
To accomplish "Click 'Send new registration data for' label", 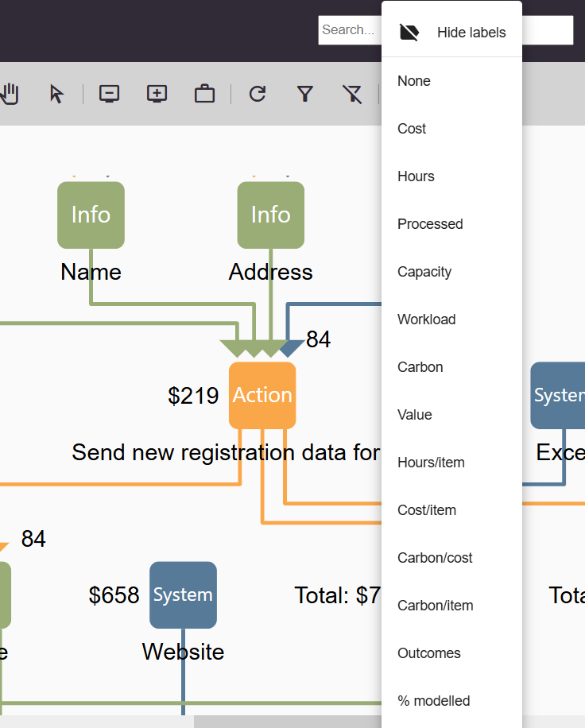I will (226, 452).
